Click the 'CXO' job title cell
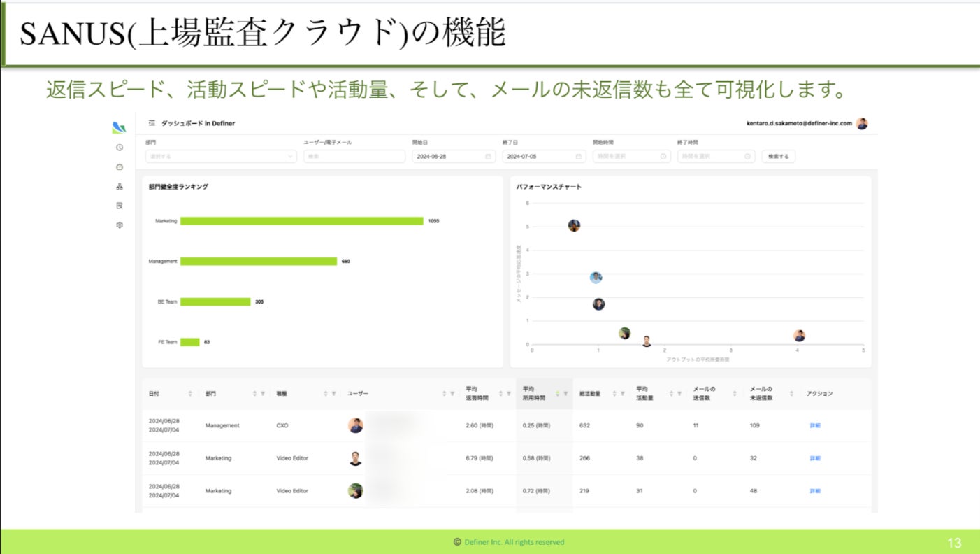This screenshot has height=554, width=980. [x=282, y=425]
